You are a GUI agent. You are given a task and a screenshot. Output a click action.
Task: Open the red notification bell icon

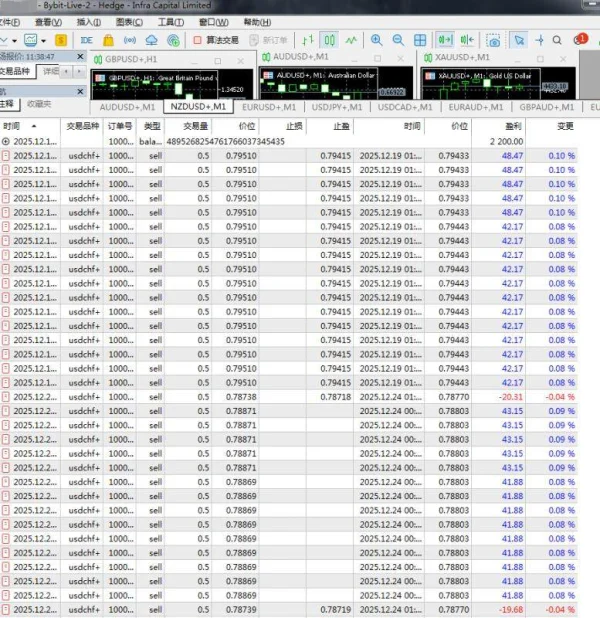pyautogui.click(x=581, y=40)
